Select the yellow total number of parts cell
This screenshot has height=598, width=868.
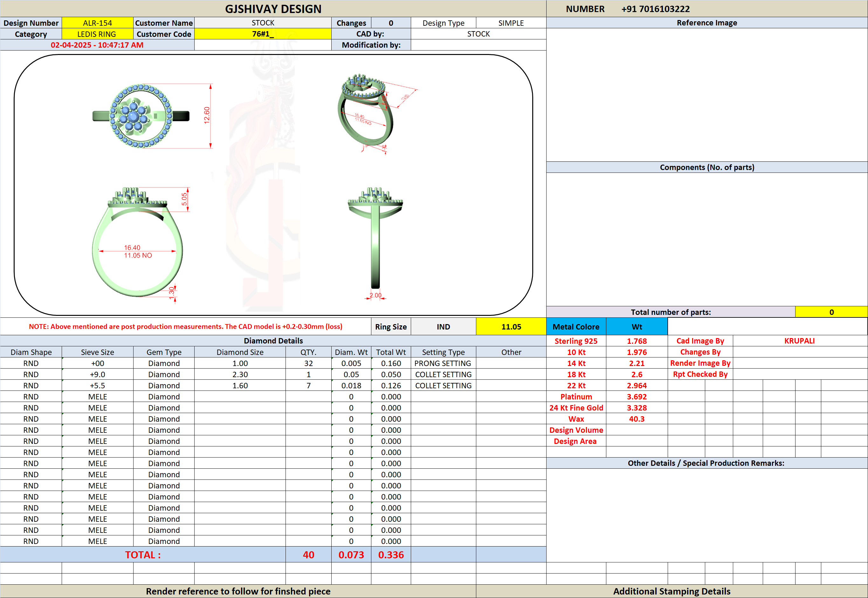(831, 312)
